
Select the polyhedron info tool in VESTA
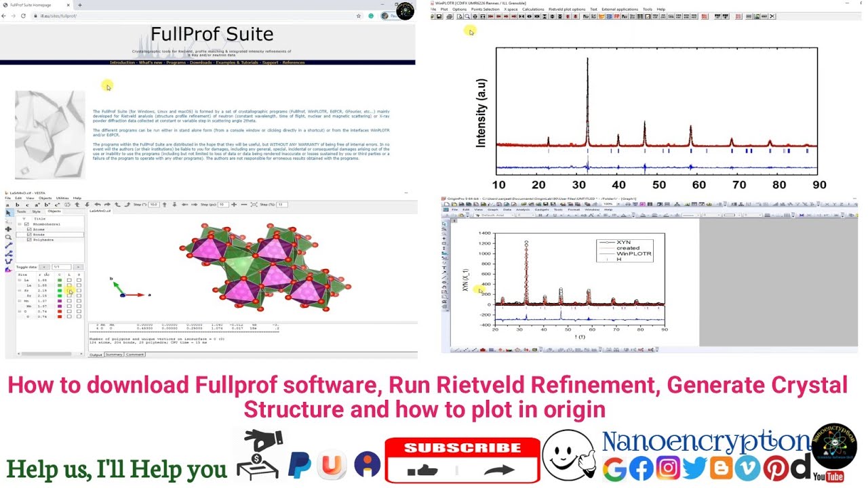(8, 270)
